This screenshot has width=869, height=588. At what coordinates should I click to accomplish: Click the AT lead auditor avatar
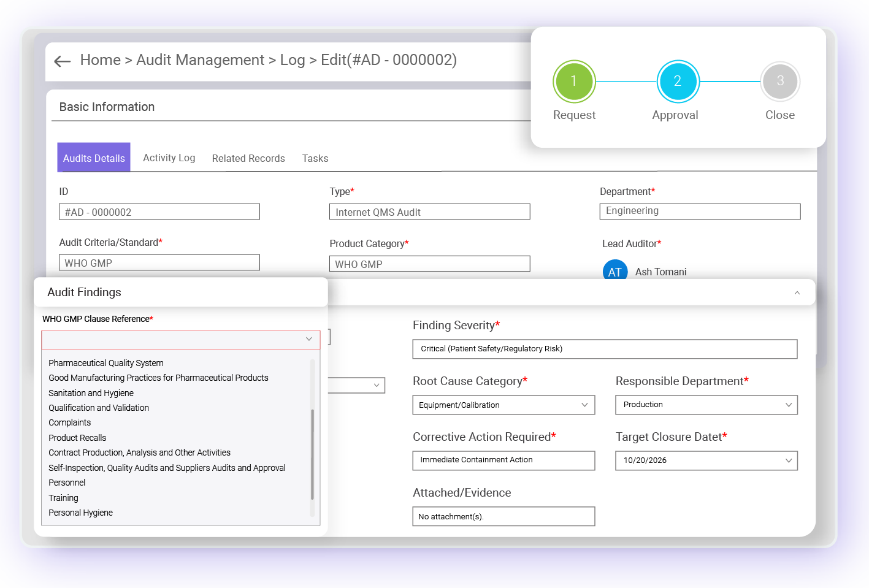click(615, 271)
